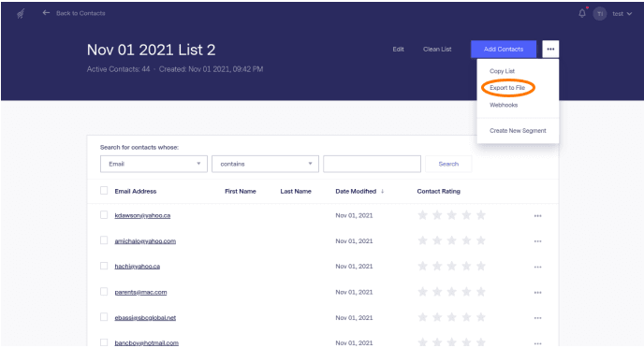644x348 pixels.
Task: Click the app logo in top-left corner
Action: click(21, 14)
